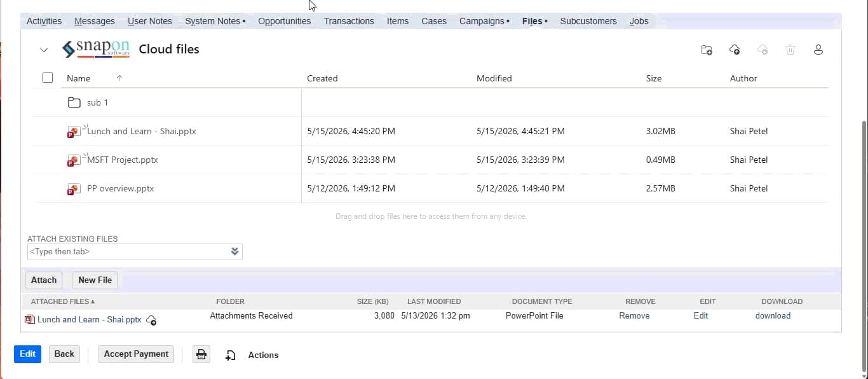
Task: Sort list by Attached Files column header
Action: coord(63,301)
